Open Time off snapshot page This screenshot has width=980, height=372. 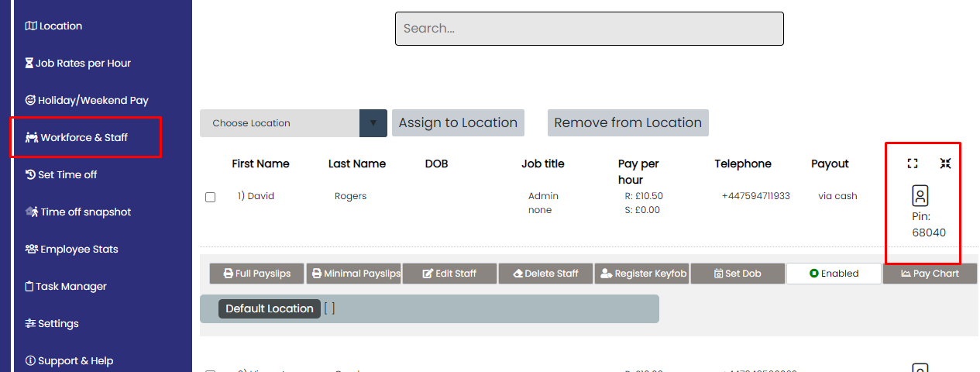coord(78,212)
